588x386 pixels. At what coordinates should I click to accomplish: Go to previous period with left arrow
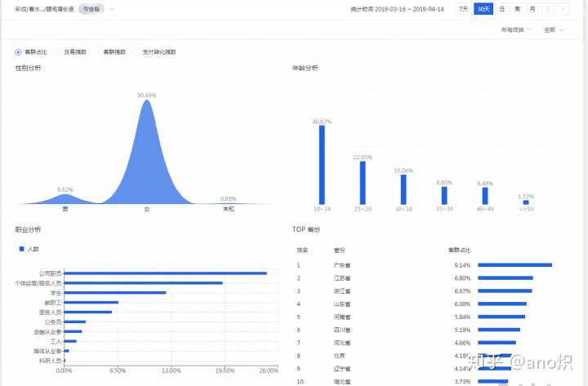547,9
